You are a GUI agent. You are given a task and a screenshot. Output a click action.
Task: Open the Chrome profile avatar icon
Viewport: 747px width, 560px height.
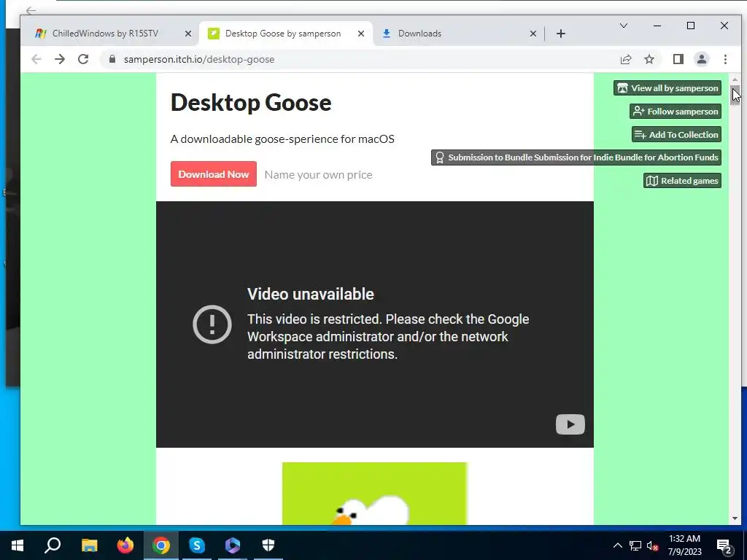click(702, 59)
